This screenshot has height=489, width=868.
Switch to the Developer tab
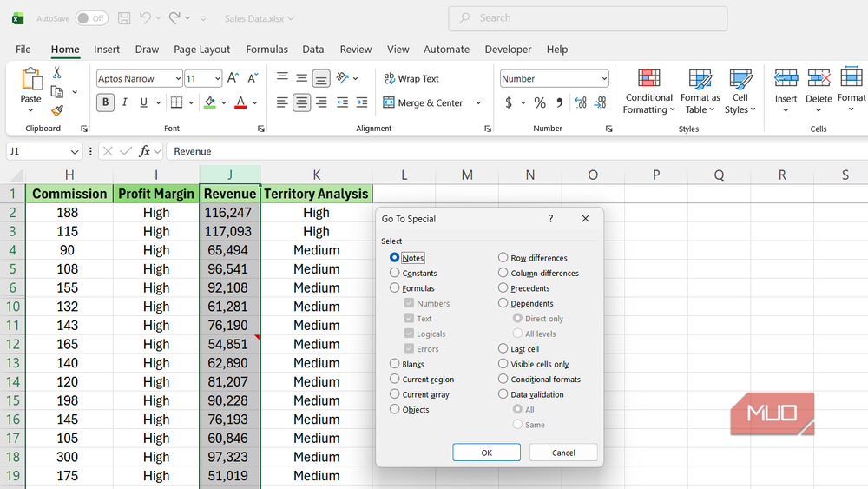(508, 50)
